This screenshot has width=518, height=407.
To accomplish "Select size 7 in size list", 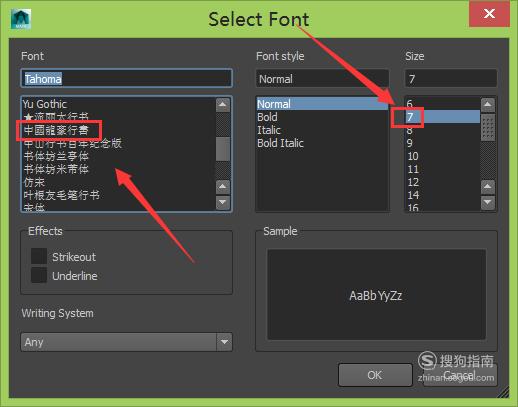I will [x=442, y=117].
